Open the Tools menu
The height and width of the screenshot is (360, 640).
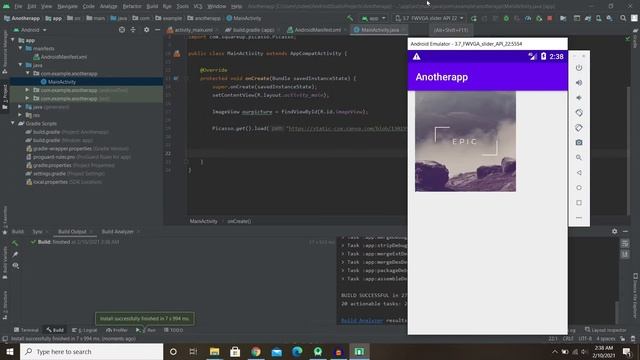coord(182,7)
